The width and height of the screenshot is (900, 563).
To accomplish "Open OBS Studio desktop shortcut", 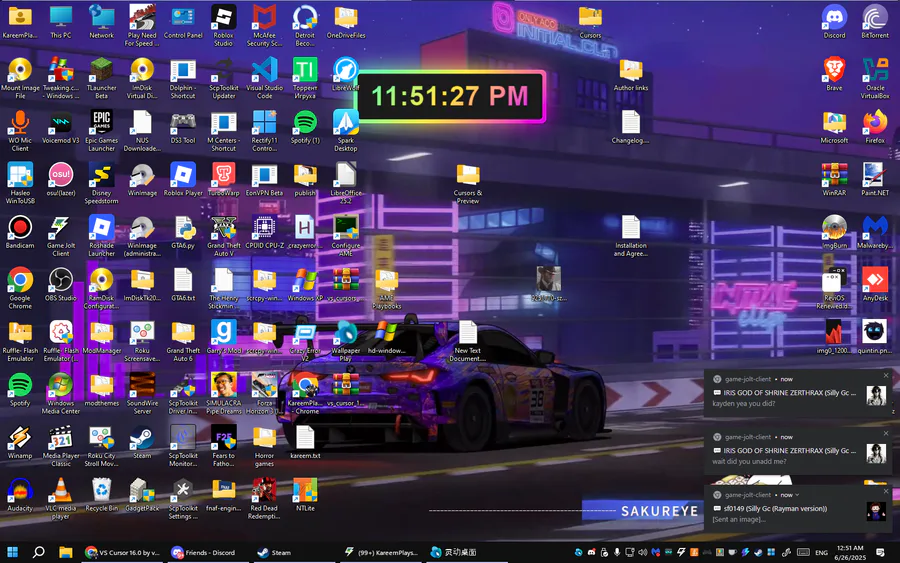I will (x=61, y=285).
